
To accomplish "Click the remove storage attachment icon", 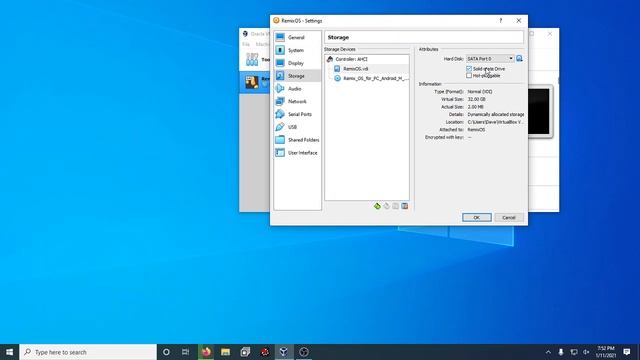I will click(404, 206).
